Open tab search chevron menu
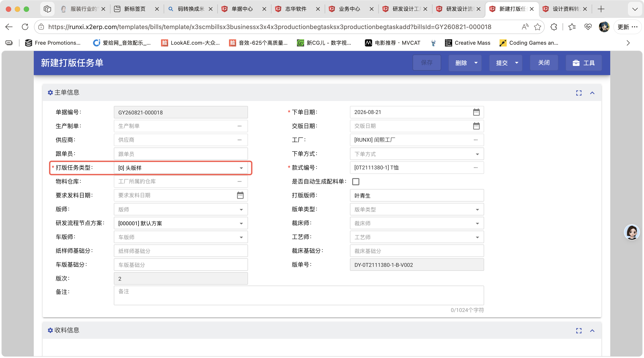 [x=635, y=9]
